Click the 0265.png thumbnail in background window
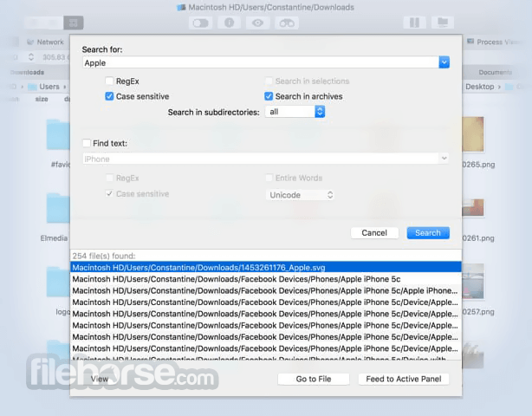 [x=473, y=134]
